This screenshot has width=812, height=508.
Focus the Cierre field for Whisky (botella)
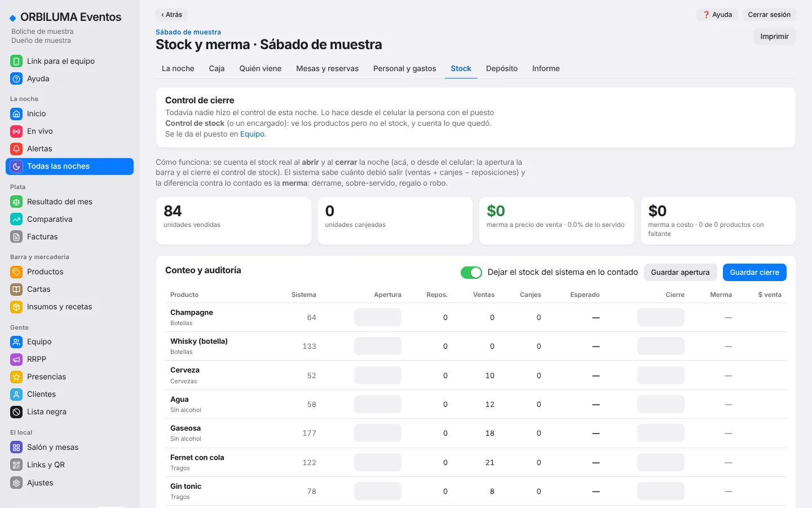[661, 346]
